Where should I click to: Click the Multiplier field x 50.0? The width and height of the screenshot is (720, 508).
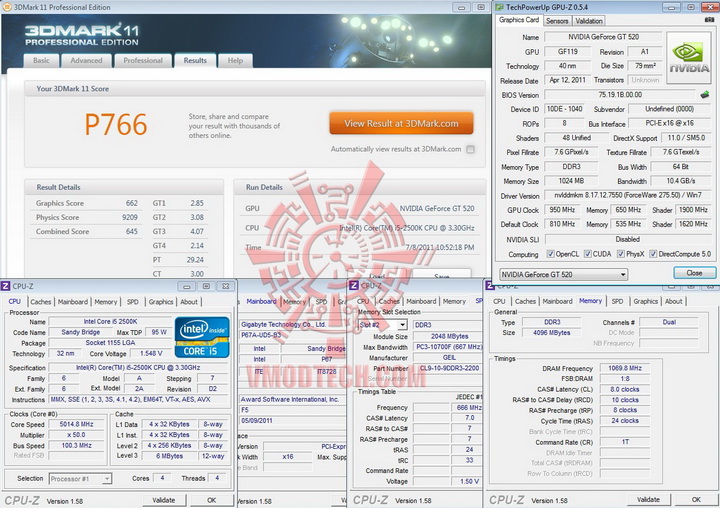[x=76, y=435]
